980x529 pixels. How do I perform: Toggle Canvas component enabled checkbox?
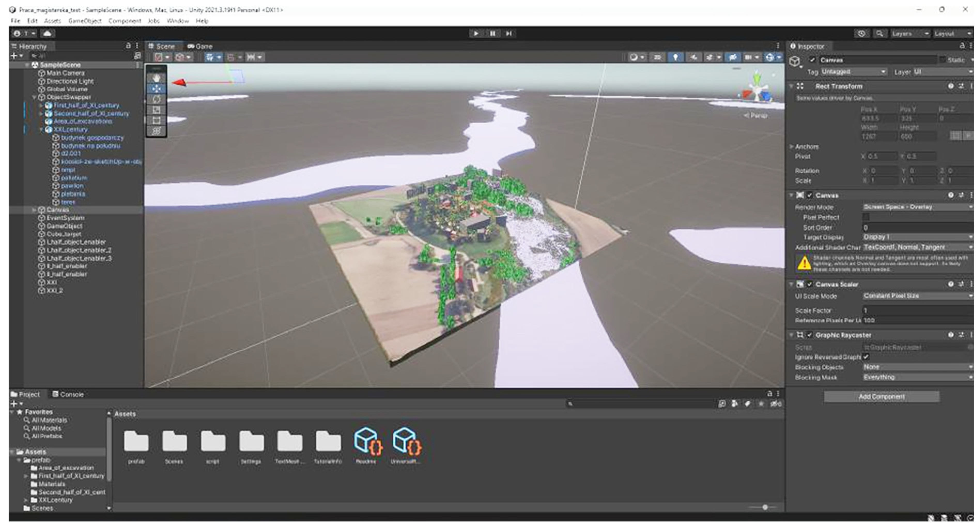[x=809, y=195]
